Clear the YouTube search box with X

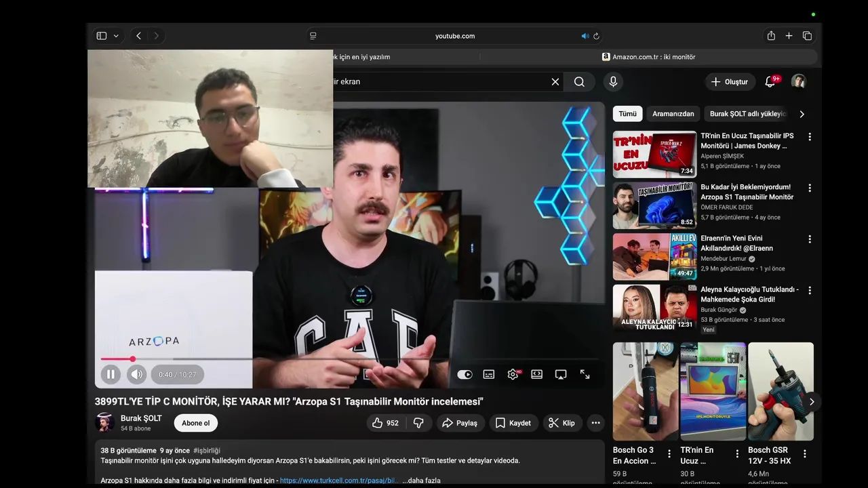coord(555,81)
